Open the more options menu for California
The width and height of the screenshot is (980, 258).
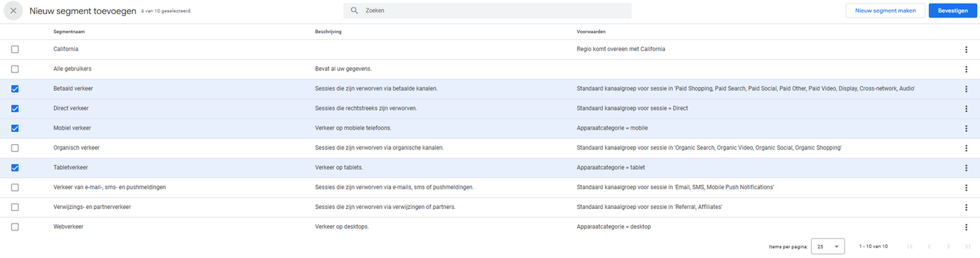click(x=966, y=50)
